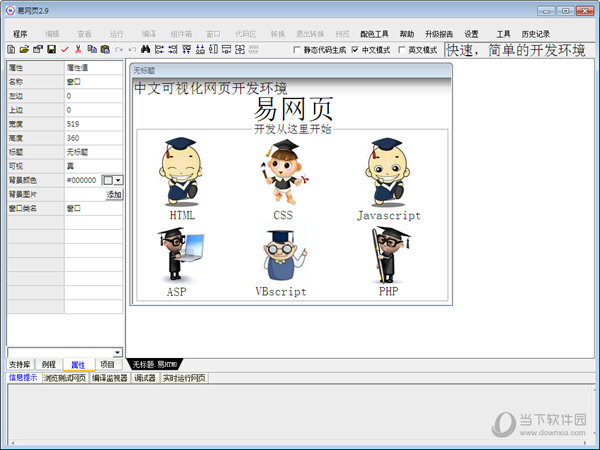This screenshot has height=450, width=600.
Task: Open the 配色工具 menu
Action: pyautogui.click(x=374, y=33)
